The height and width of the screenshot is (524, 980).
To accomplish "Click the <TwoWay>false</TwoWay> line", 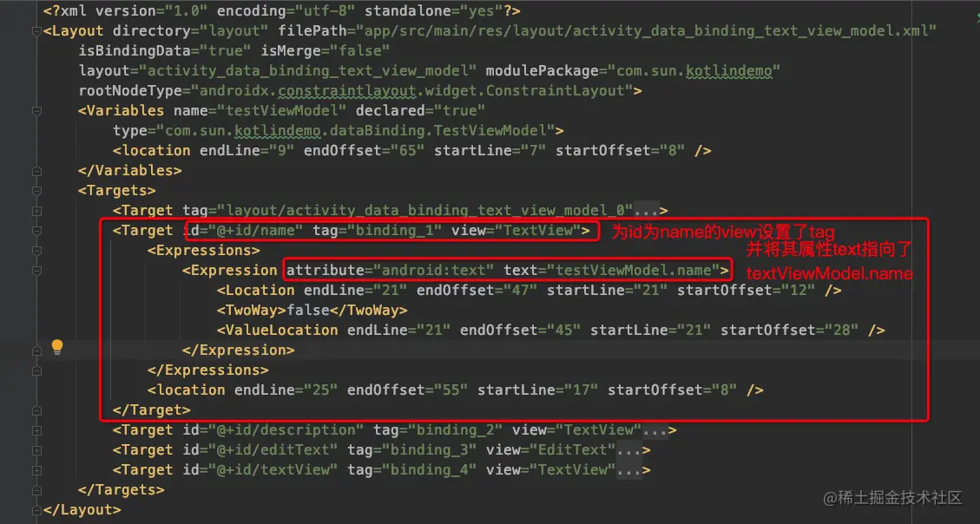I will pyautogui.click(x=312, y=311).
